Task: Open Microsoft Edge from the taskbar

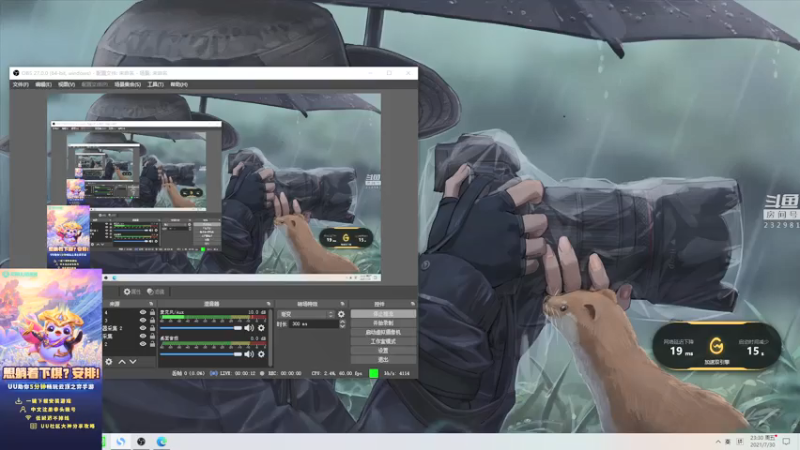Action: (162, 441)
